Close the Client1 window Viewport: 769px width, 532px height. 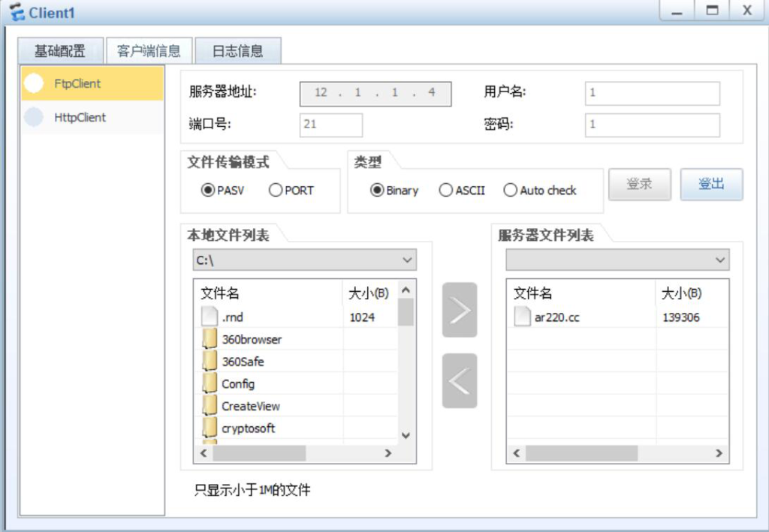[x=747, y=11]
